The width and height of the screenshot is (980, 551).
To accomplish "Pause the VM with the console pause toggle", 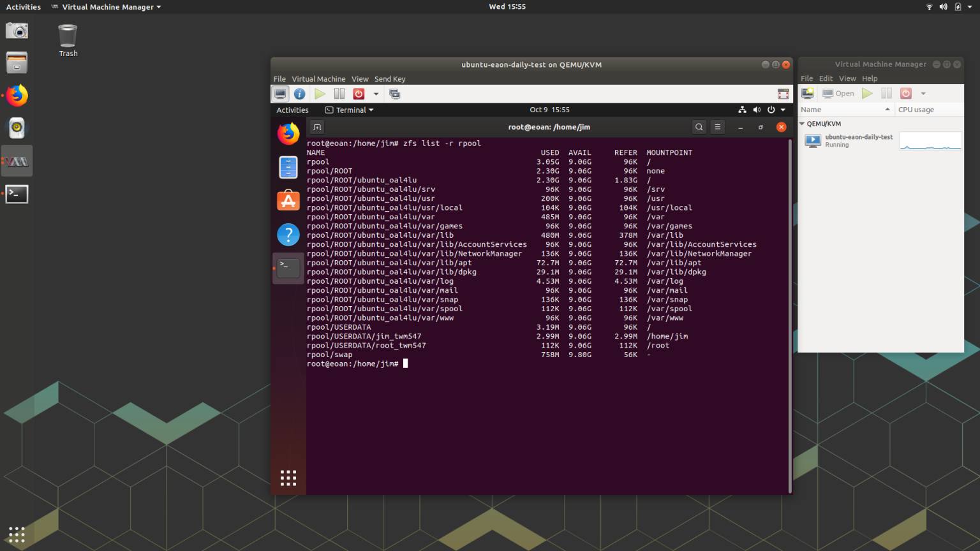I will point(339,93).
